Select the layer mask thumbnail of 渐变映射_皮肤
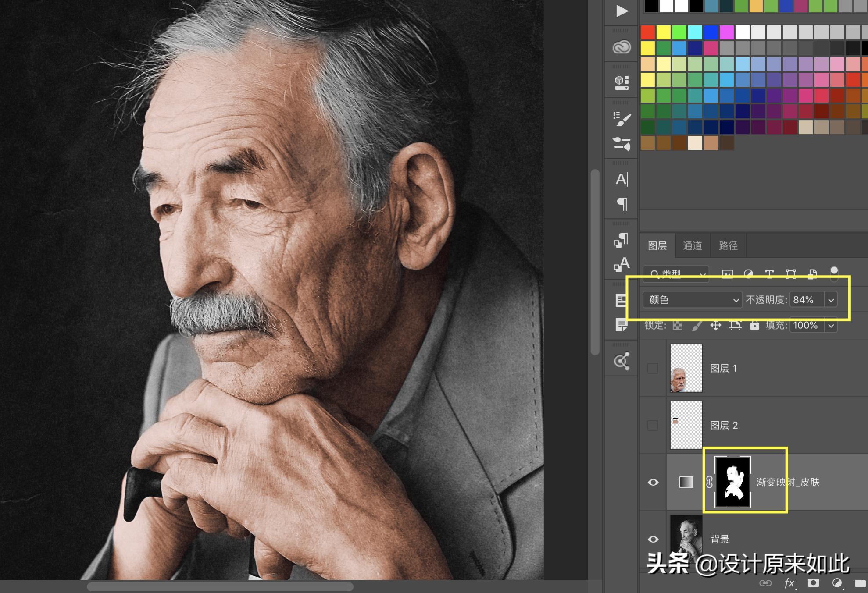The height and width of the screenshot is (593, 868). (x=732, y=482)
